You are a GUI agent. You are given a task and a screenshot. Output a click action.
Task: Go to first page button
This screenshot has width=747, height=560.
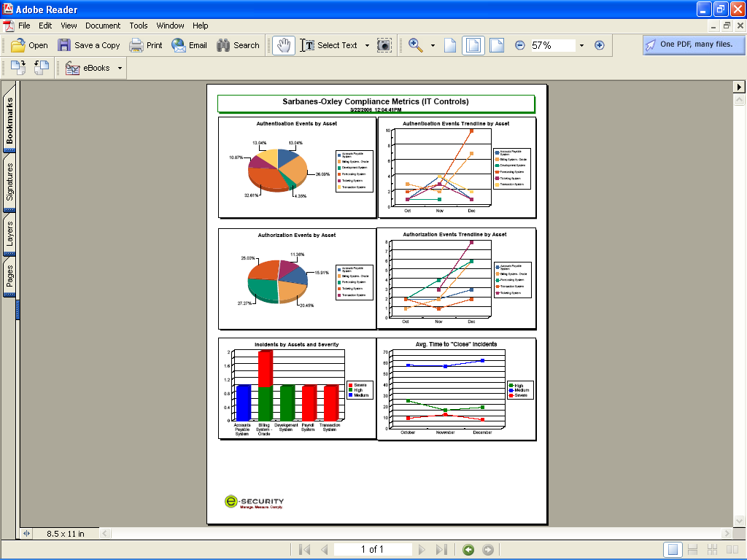coord(304,550)
